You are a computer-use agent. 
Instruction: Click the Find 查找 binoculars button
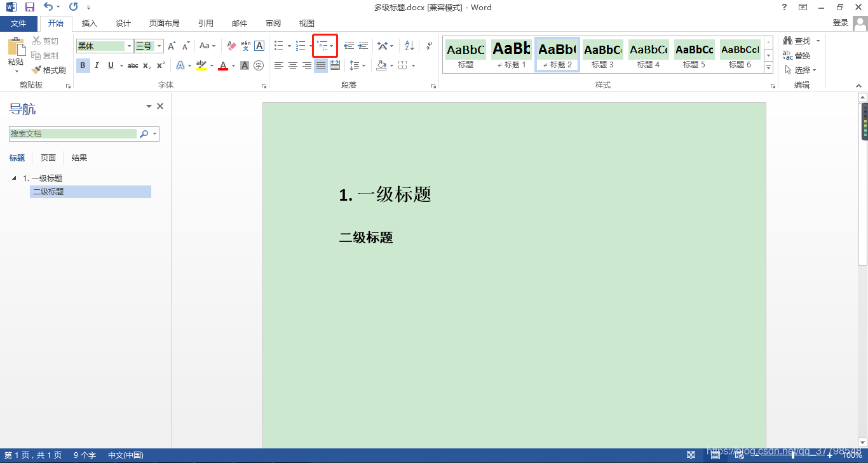coord(797,41)
